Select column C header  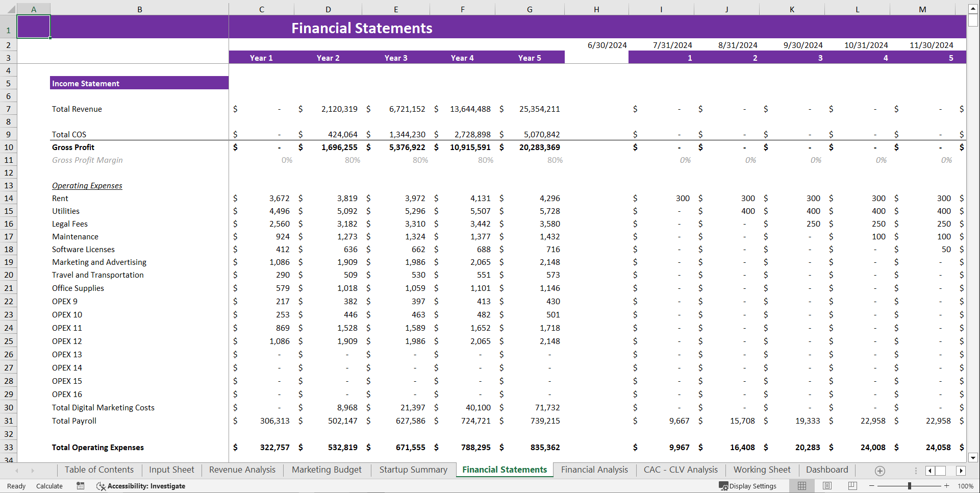261,9
